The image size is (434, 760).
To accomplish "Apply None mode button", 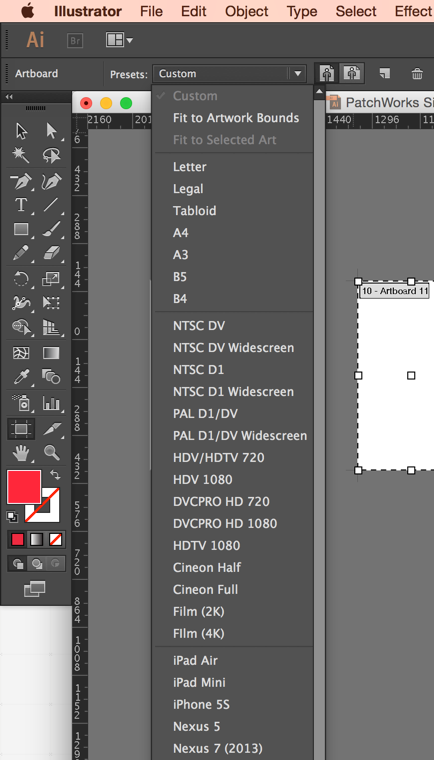I will (x=55, y=539).
